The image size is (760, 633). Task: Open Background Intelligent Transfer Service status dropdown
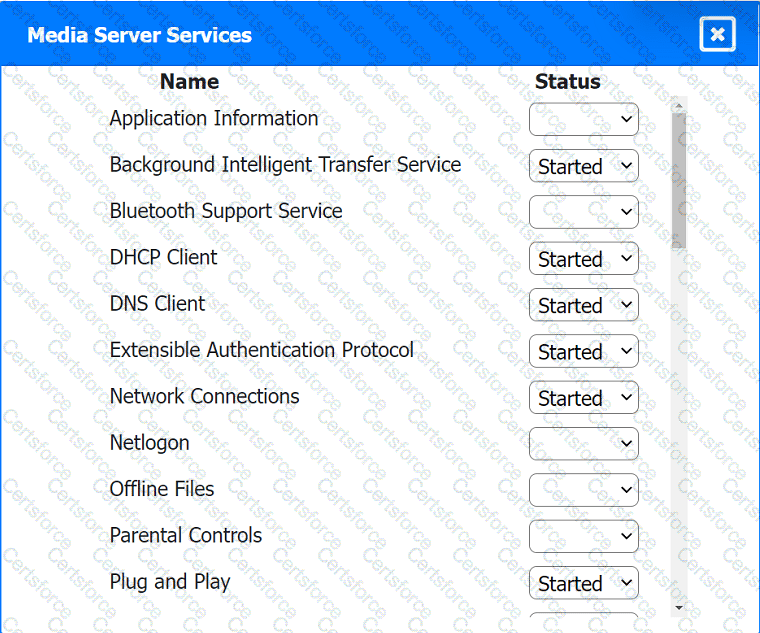[x=583, y=166]
